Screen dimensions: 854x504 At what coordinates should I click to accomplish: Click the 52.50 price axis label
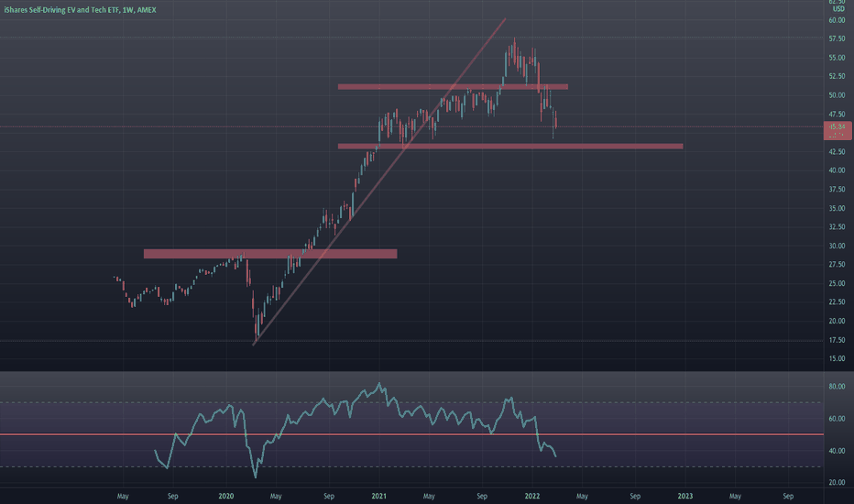[x=837, y=76]
